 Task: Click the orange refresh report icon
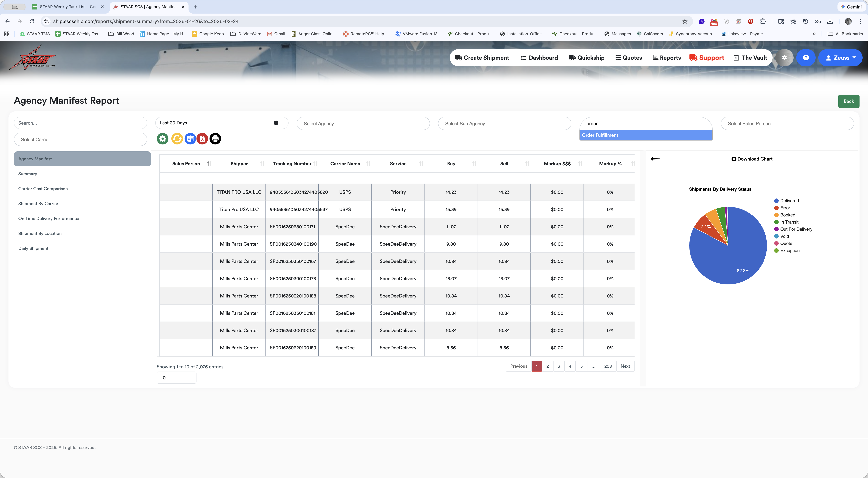point(177,139)
